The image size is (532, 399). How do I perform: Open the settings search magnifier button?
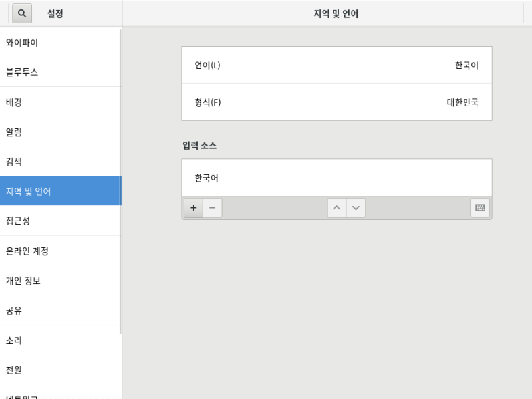coord(22,13)
